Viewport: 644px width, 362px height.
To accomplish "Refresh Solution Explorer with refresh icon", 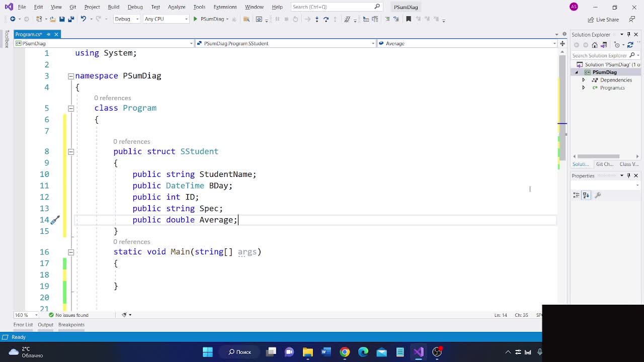I will (x=630, y=45).
